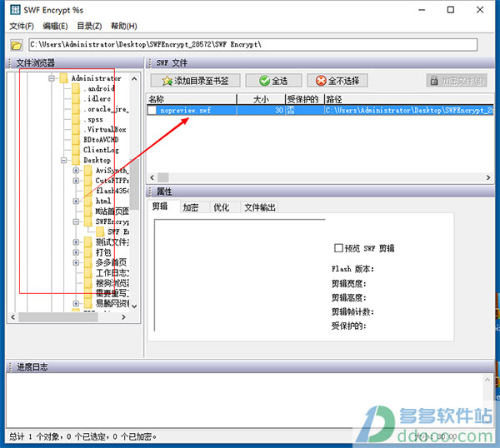Click file browser scroll down arrow

(134, 306)
